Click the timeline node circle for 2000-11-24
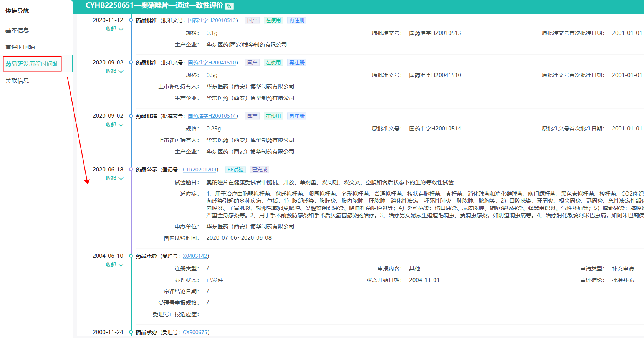The width and height of the screenshot is (644, 338). pyautogui.click(x=131, y=332)
